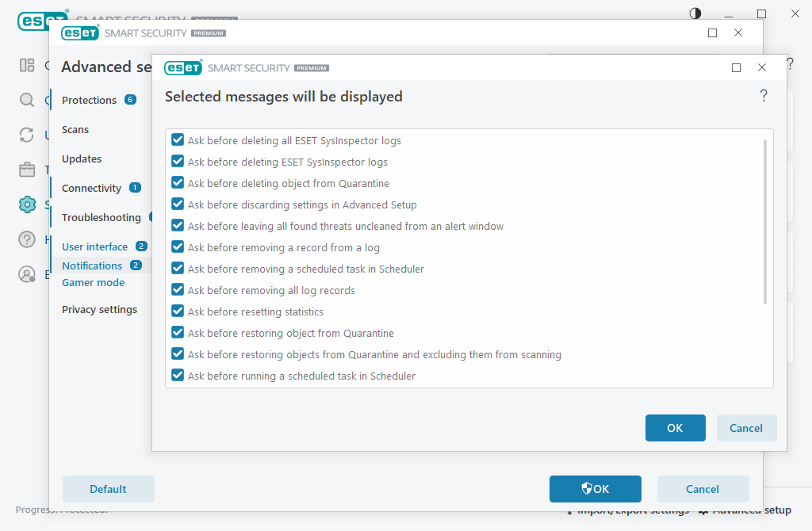Select Privacy settings in Advanced setup menu
This screenshot has width=812, height=531.
click(x=99, y=310)
